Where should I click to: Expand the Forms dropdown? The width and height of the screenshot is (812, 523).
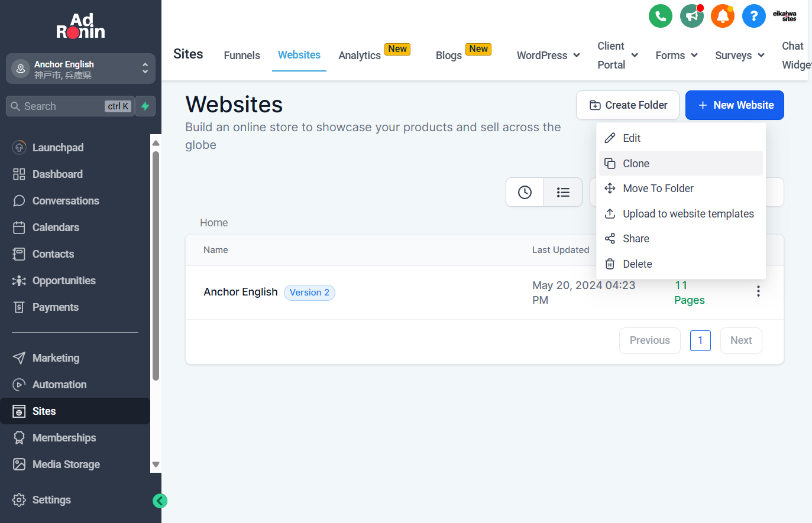click(x=677, y=56)
